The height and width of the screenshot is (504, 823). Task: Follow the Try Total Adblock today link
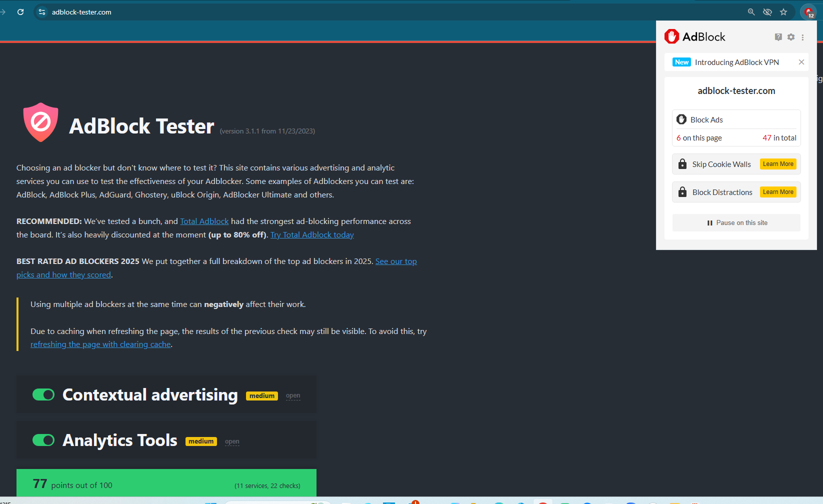click(312, 234)
